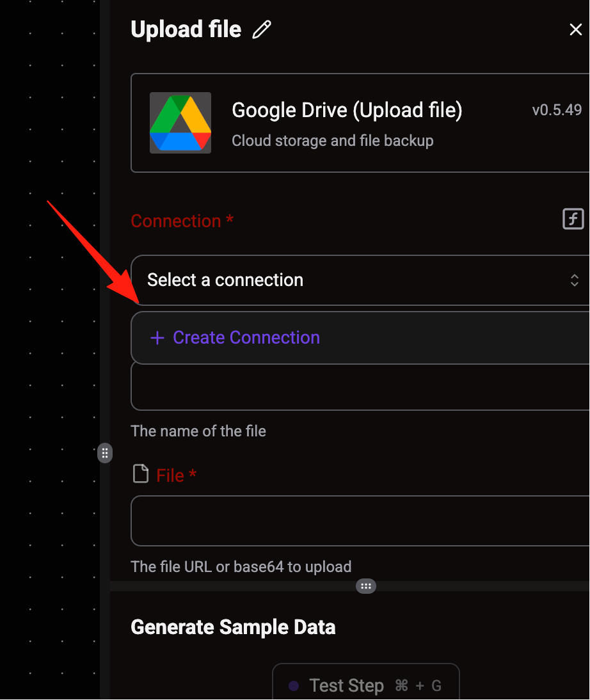Select the Google Drive (Upload file) card title
The width and height of the screenshot is (590, 700).
coord(347,110)
